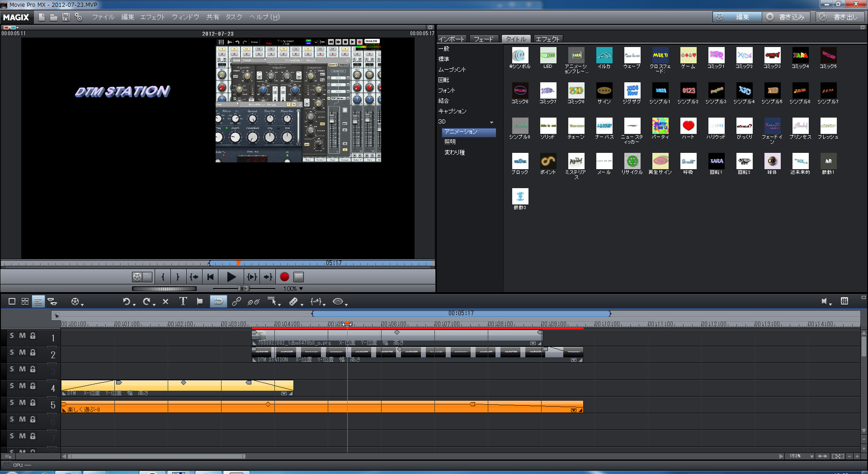Mute track 1 with the M button

coord(22,336)
